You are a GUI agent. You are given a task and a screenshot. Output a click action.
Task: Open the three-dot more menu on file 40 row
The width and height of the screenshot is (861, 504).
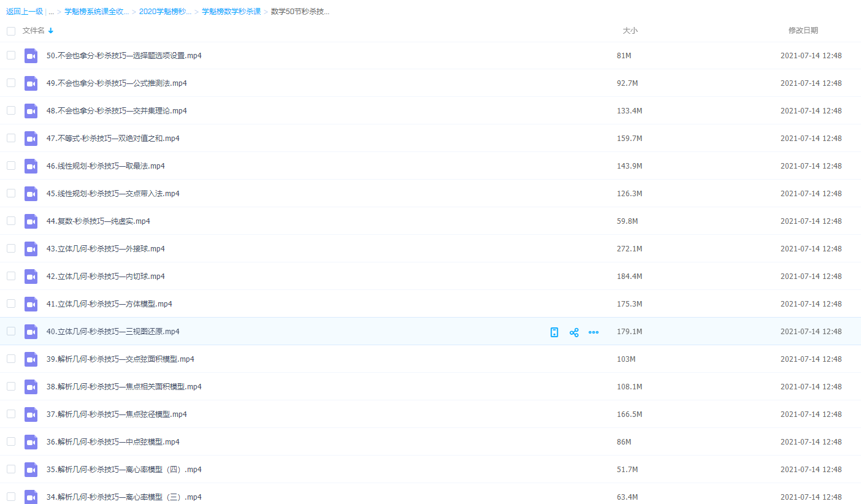593,332
